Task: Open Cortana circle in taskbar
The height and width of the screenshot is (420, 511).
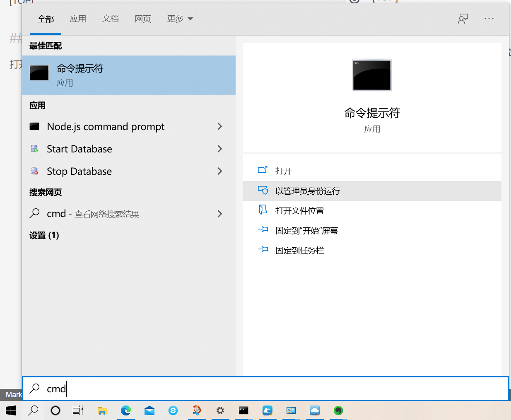Action: point(55,410)
